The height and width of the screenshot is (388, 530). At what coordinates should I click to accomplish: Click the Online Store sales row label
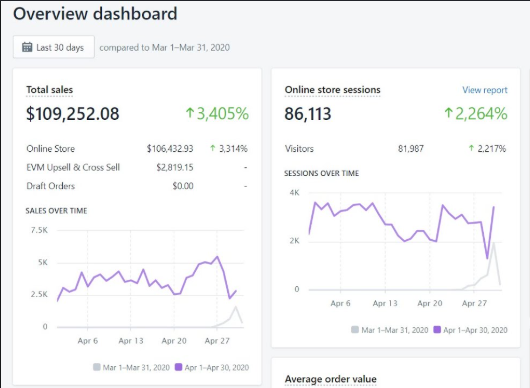coord(51,149)
